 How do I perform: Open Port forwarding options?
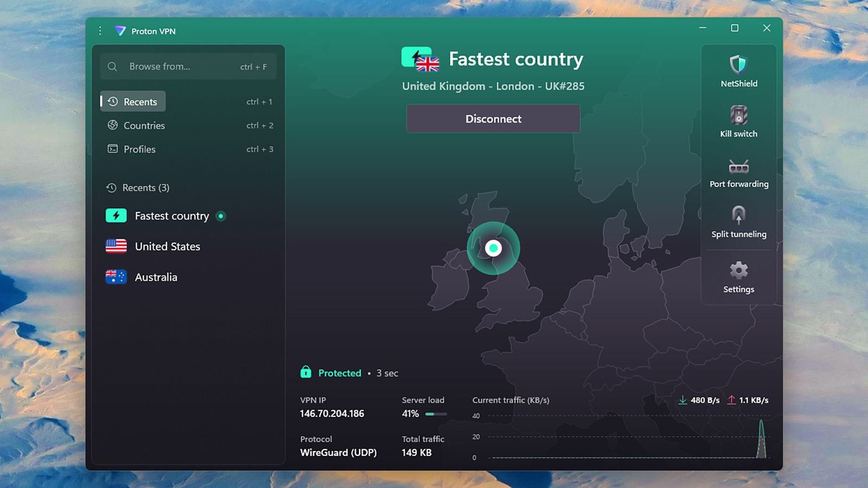click(x=739, y=171)
